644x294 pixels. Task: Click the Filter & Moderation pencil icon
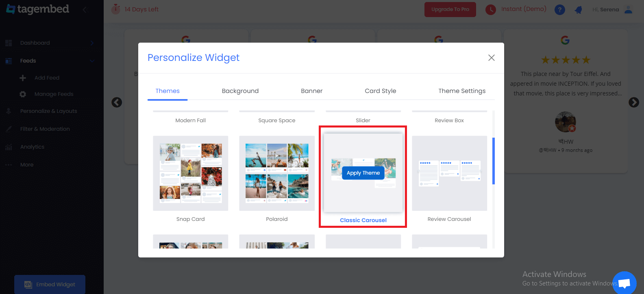tap(9, 129)
